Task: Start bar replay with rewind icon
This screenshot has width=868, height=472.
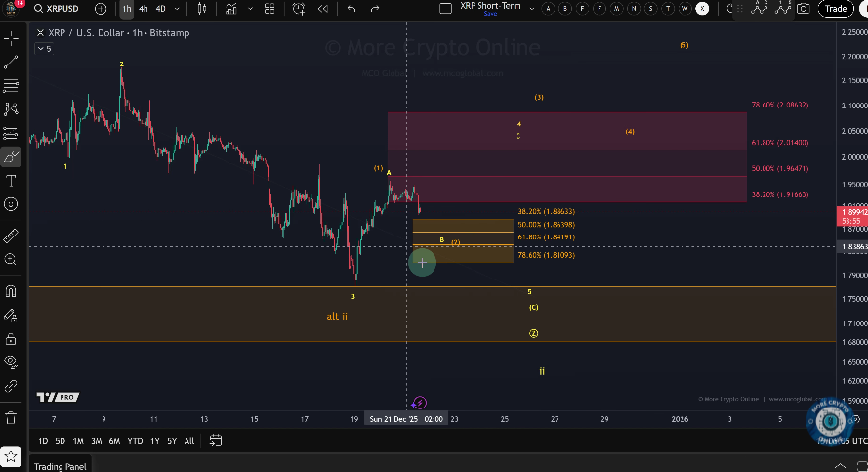Action: coord(323,9)
